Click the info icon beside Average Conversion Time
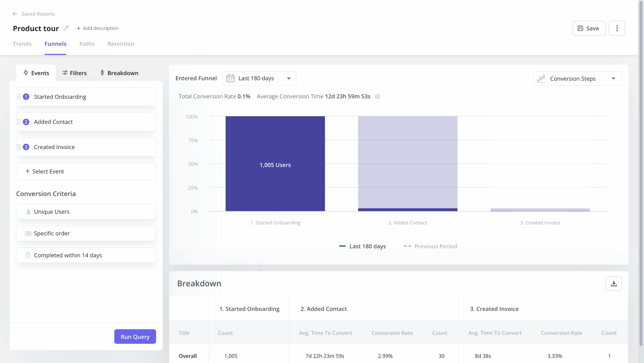This screenshot has height=363, width=644. 378,97
